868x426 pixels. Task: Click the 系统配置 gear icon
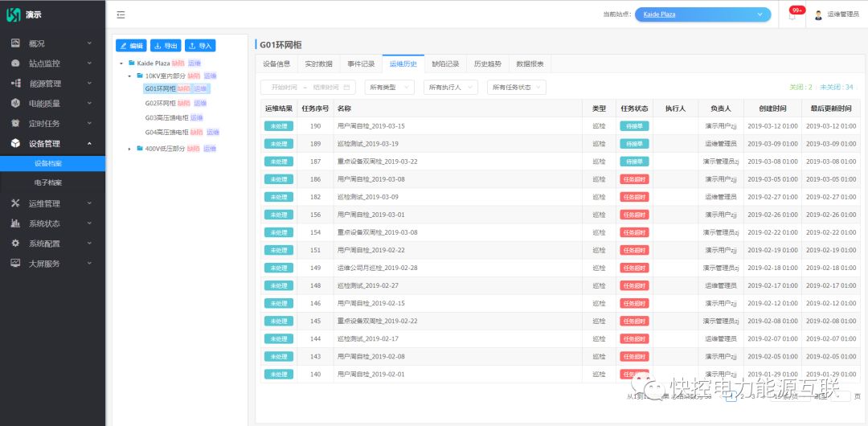[x=15, y=244]
